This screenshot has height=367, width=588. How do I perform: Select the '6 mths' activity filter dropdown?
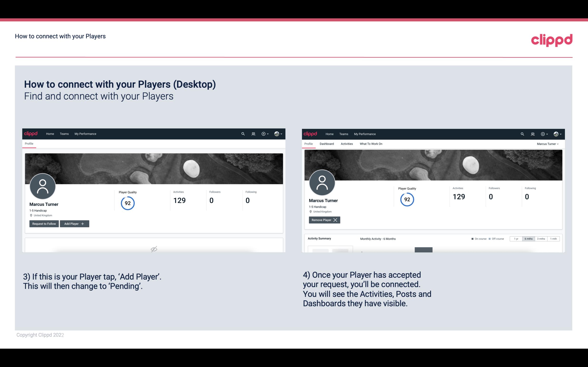pos(528,238)
